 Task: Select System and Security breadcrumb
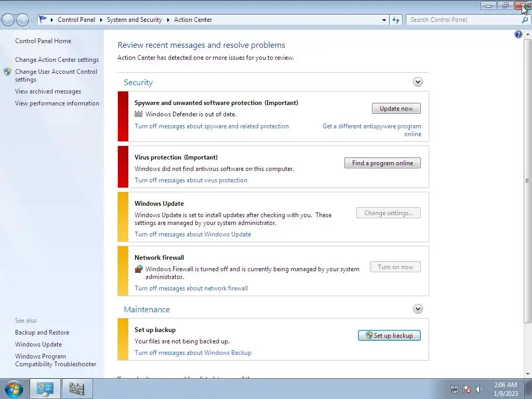coord(135,20)
